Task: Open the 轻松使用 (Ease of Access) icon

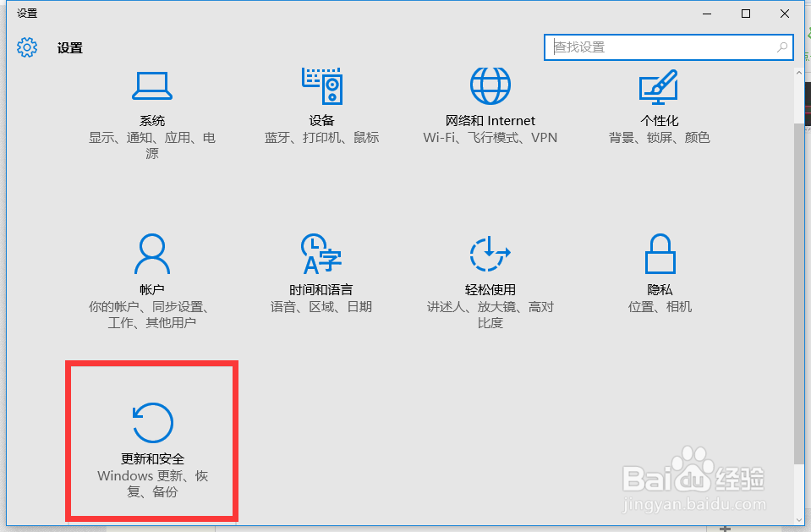Action: pyautogui.click(x=490, y=252)
